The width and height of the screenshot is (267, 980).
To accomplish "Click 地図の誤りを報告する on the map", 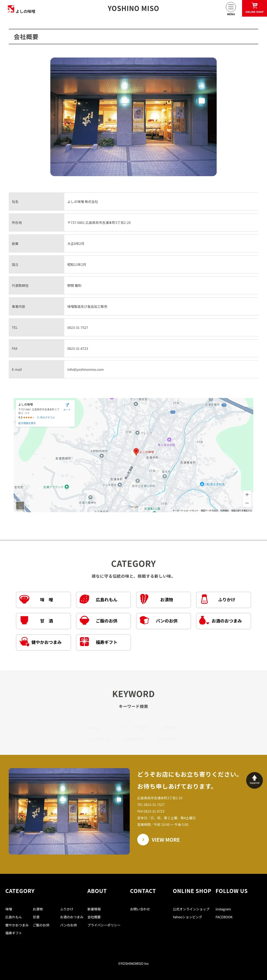I will [x=241, y=511].
